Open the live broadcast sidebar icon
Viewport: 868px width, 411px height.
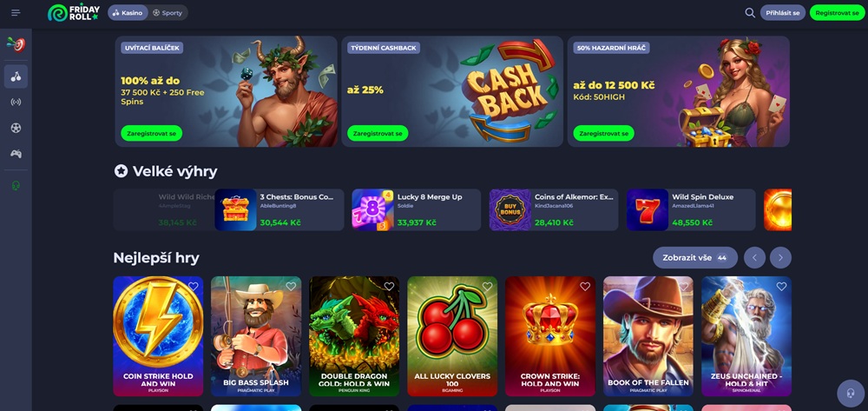(x=16, y=102)
